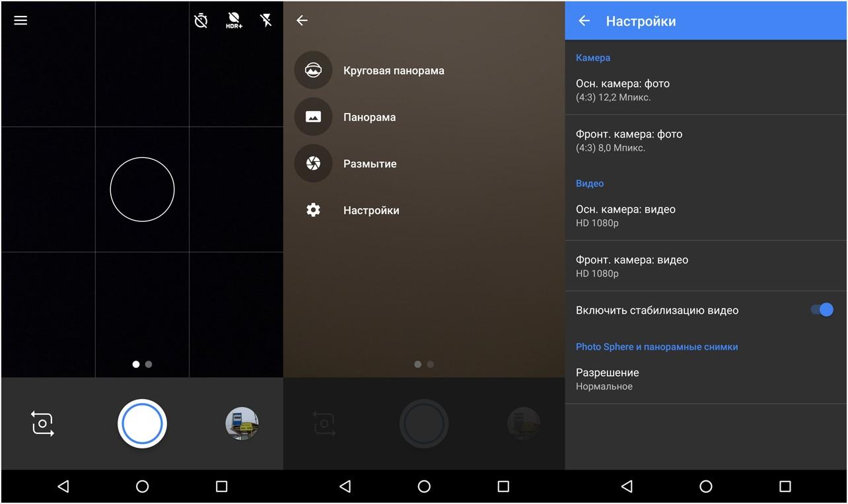Toggle the HDR+ mode icon

click(x=234, y=20)
